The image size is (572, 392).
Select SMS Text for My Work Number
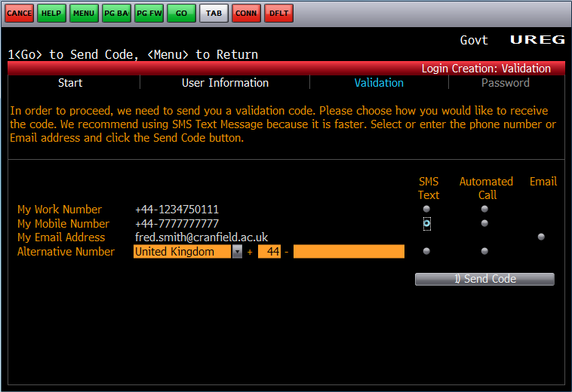click(427, 209)
